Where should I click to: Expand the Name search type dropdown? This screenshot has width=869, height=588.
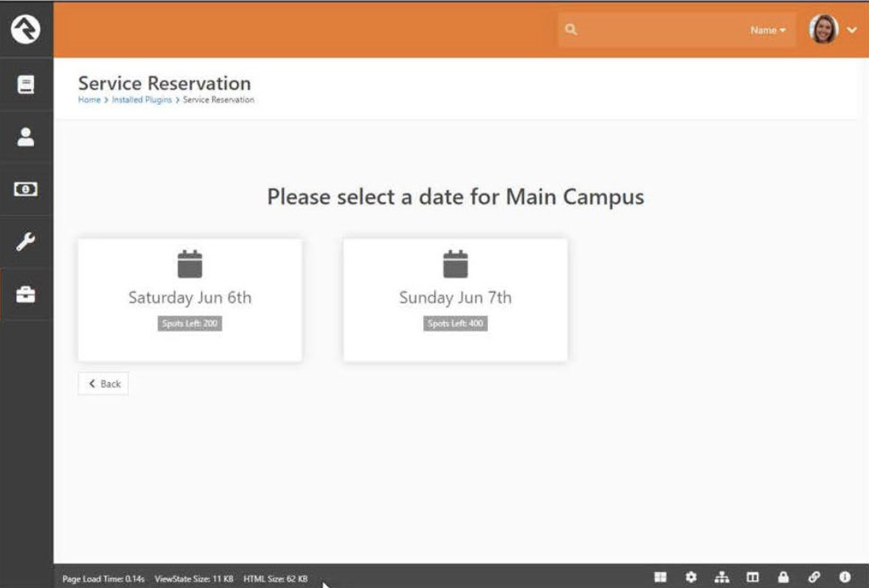767,30
